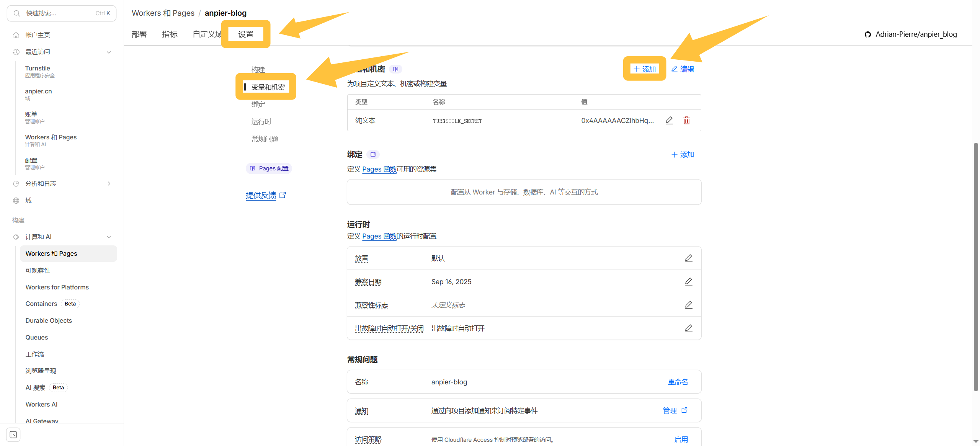This screenshot has height=446, width=980.
Task: Click 启用 for access policy
Action: tap(681, 439)
